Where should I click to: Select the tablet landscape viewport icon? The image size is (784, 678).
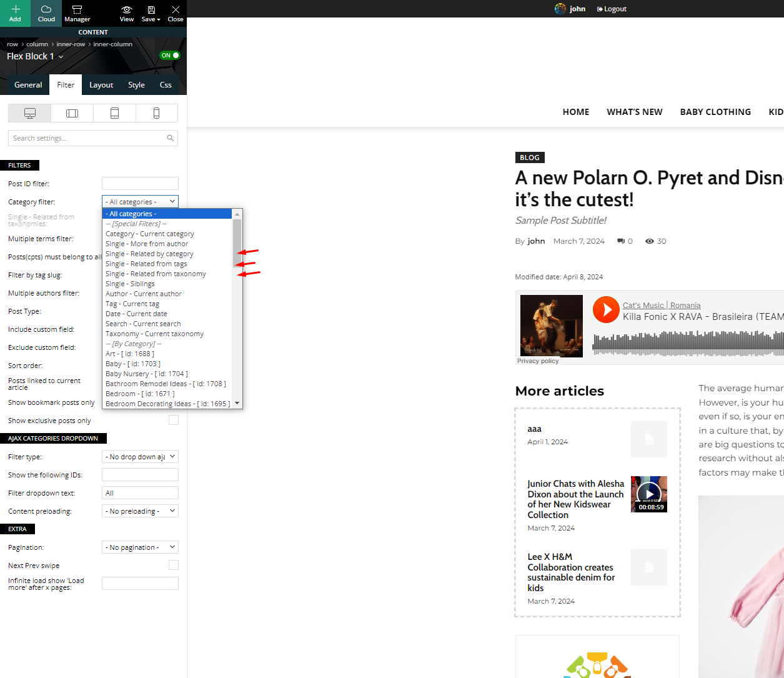[x=72, y=113]
